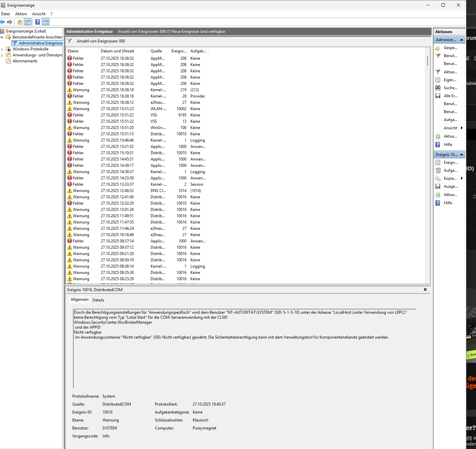Image resolution: width=476 pixels, height=449 pixels.
Task: Click inside the event description text box
Action: 244,349
